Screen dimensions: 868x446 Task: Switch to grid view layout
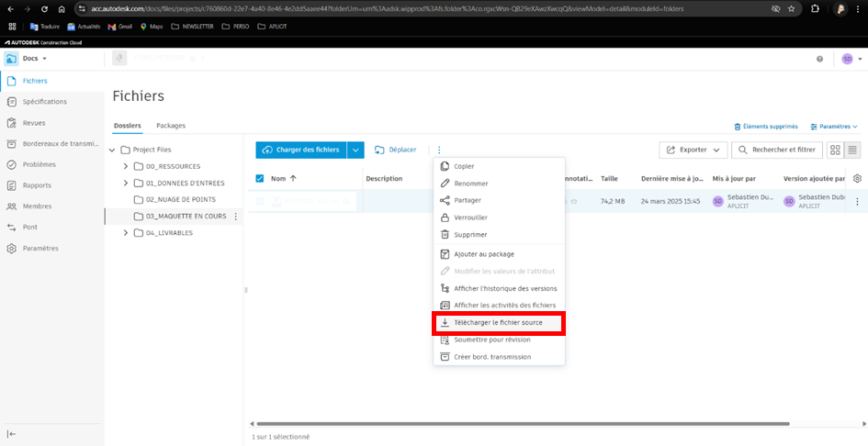point(835,150)
